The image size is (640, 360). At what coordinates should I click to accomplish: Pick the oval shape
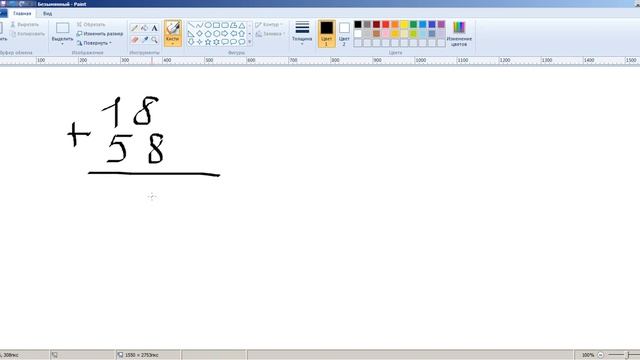[208, 25]
